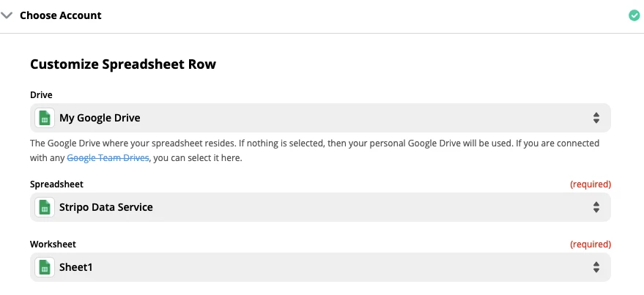Open the Google Team Drives link
This screenshot has width=644, height=295.
pyautogui.click(x=108, y=158)
